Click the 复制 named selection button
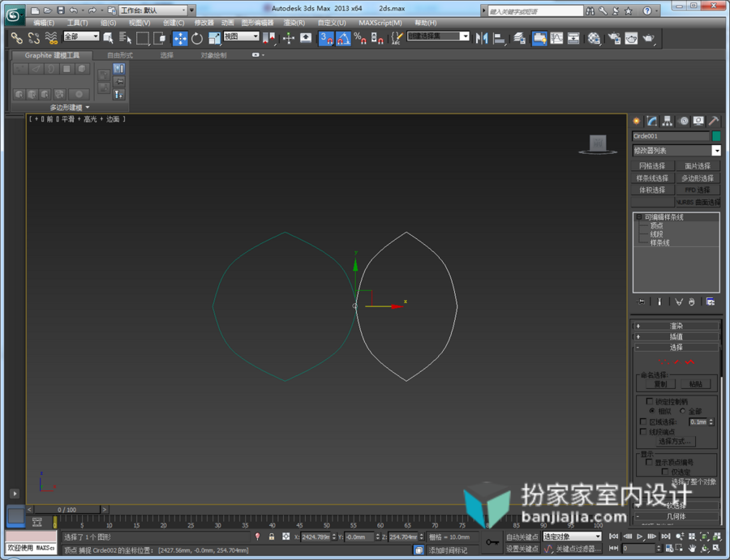The height and width of the screenshot is (560, 730). pos(660,384)
